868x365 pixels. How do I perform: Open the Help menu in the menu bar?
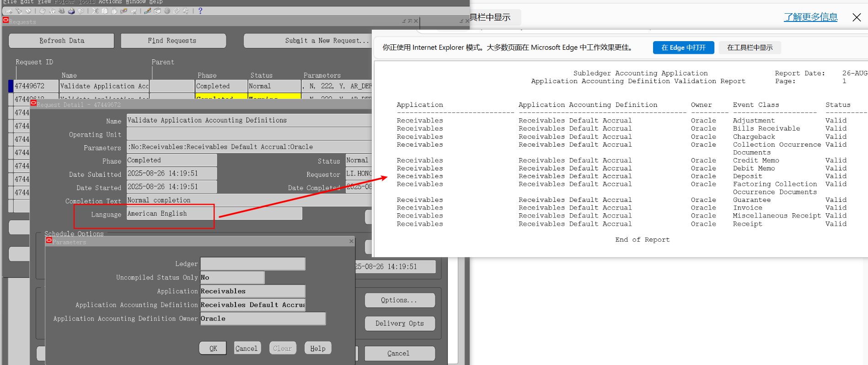pos(156,2)
